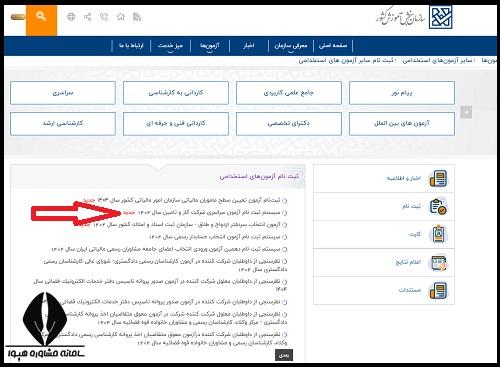
Task: Open the سازمان امور مالیاتی exam registration link
Action: point(189,200)
